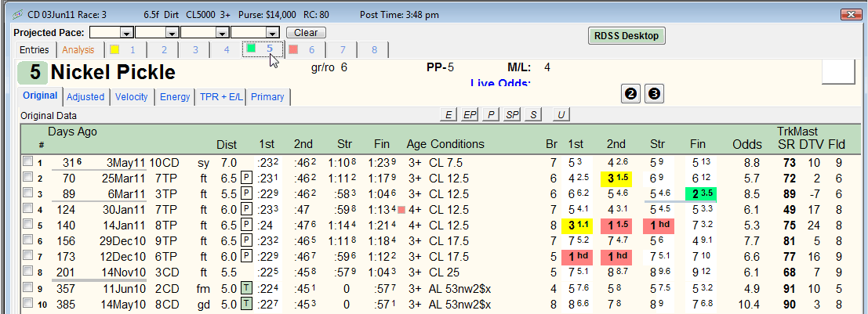Open the Energy data tab
This screenshot has width=868, height=314.
coord(175,97)
